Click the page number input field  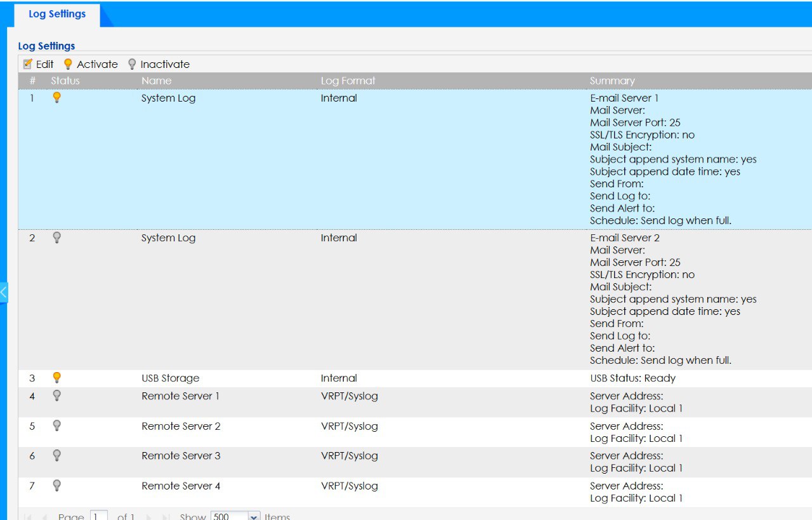coord(98,517)
